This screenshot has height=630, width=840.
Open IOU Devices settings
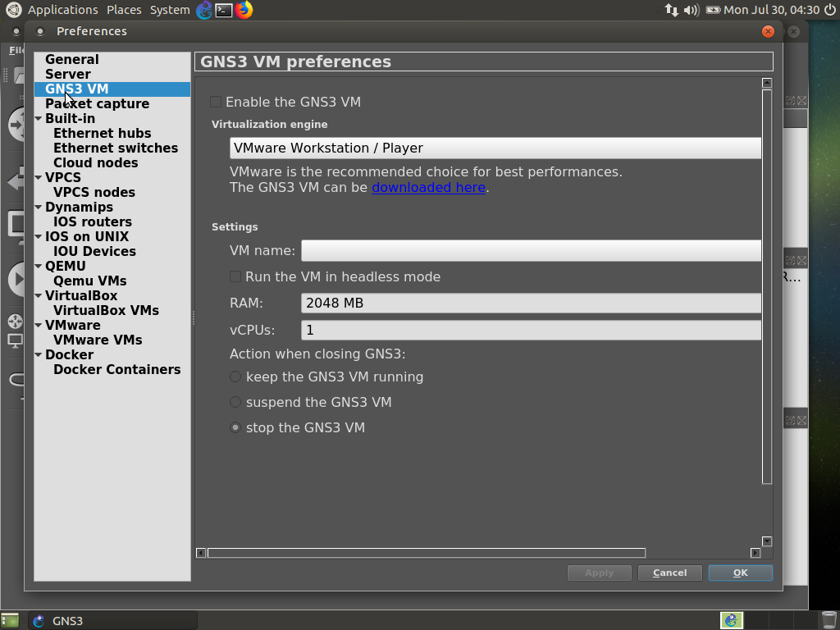click(94, 251)
